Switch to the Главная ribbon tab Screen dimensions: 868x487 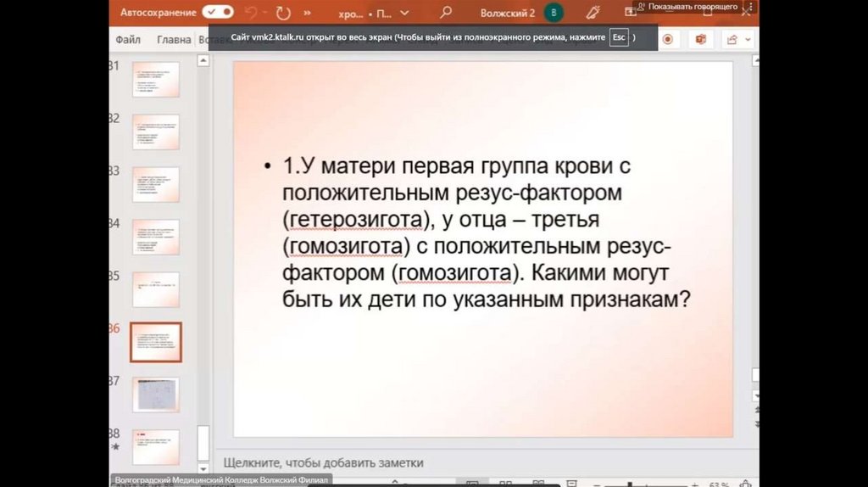click(x=174, y=39)
